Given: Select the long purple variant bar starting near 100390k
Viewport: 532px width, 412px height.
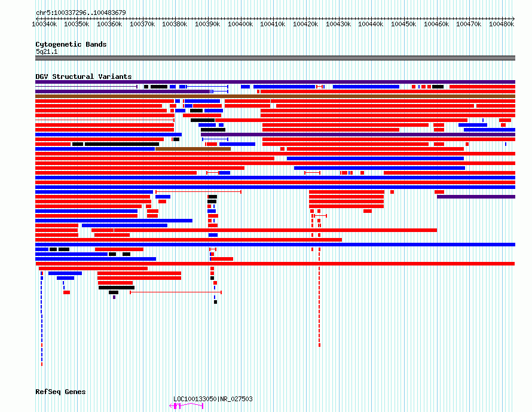Looking at the screenshot, I should (x=358, y=135).
